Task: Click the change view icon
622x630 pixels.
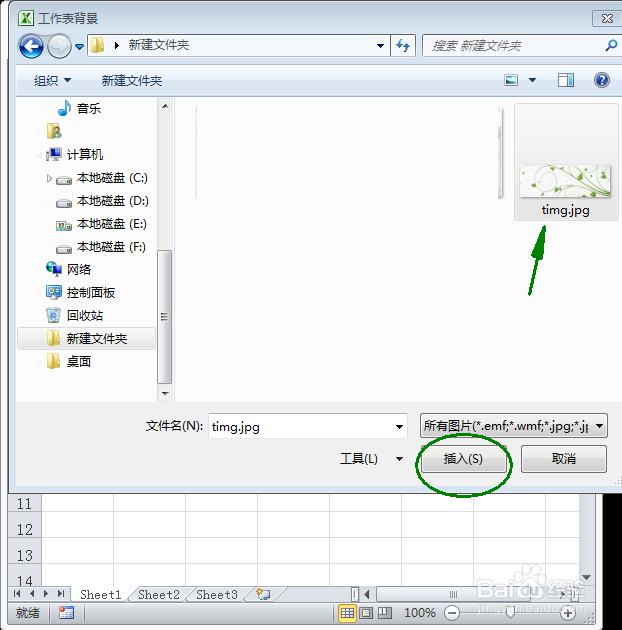Action: (x=511, y=80)
